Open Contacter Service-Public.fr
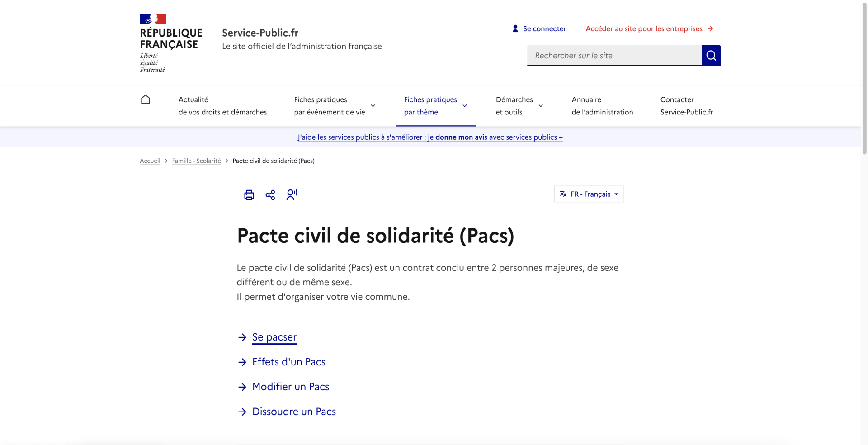This screenshot has height=445, width=868. pyautogui.click(x=686, y=106)
